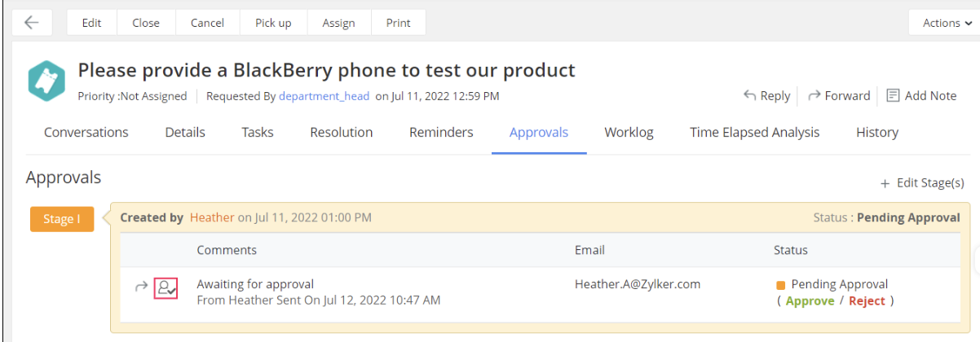This screenshot has width=980, height=342.
Task: Open the Actions dropdown
Action: (x=946, y=23)
